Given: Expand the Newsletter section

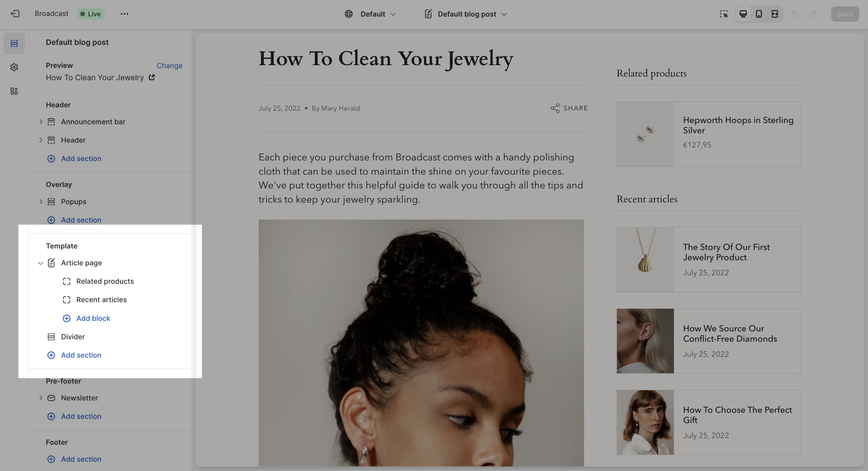Looking at the screenshot, I should click(x=40, y=398).
